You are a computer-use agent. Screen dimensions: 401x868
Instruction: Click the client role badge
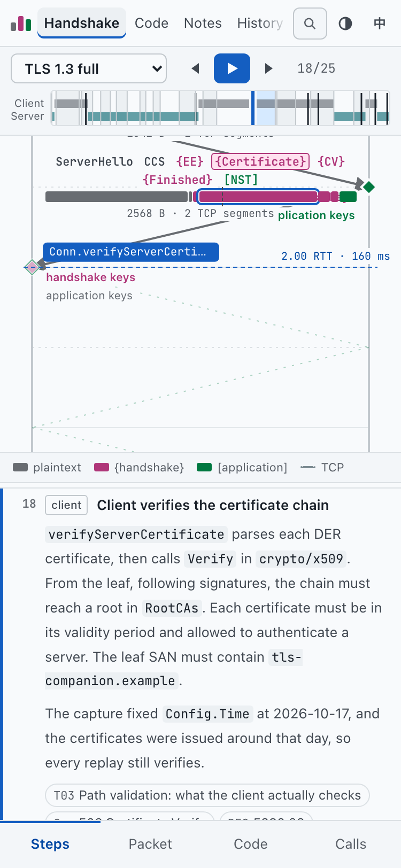point(66,505)
